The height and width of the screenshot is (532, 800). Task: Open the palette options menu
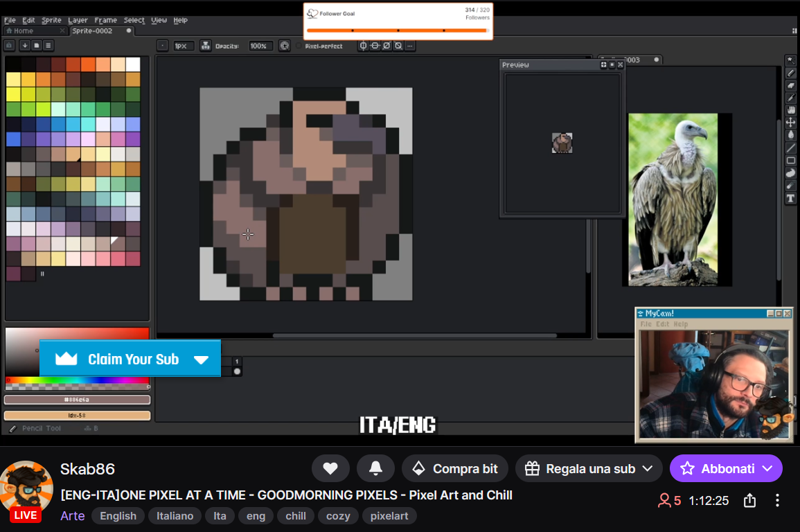pos(48,45)
